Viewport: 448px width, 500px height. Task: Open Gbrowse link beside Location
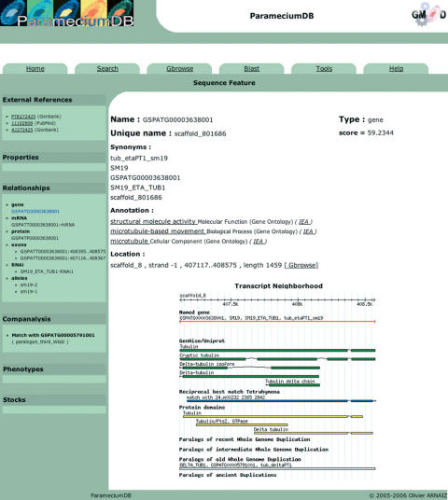click(301, 265)
